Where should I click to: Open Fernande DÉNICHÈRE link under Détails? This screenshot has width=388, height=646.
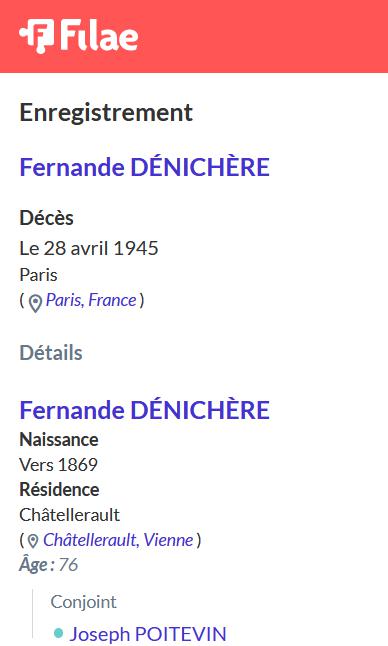pos(145,410)
